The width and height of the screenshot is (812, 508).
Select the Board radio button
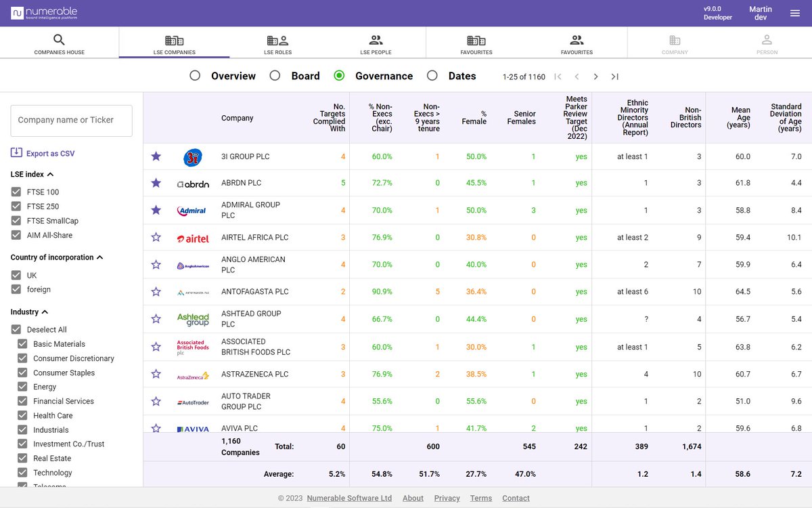click(275, 76)
